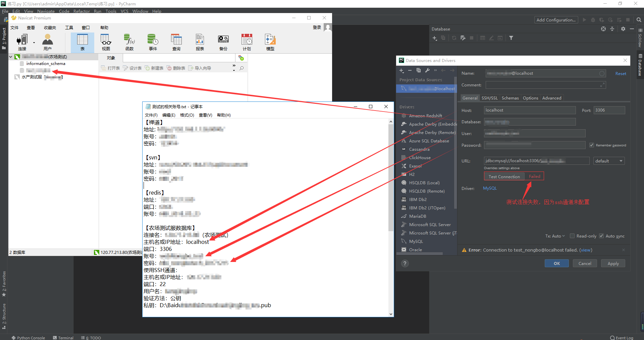Screen dimensions: 644x340
Task: Click the MySQL driver link
Action: coord(490,188)
